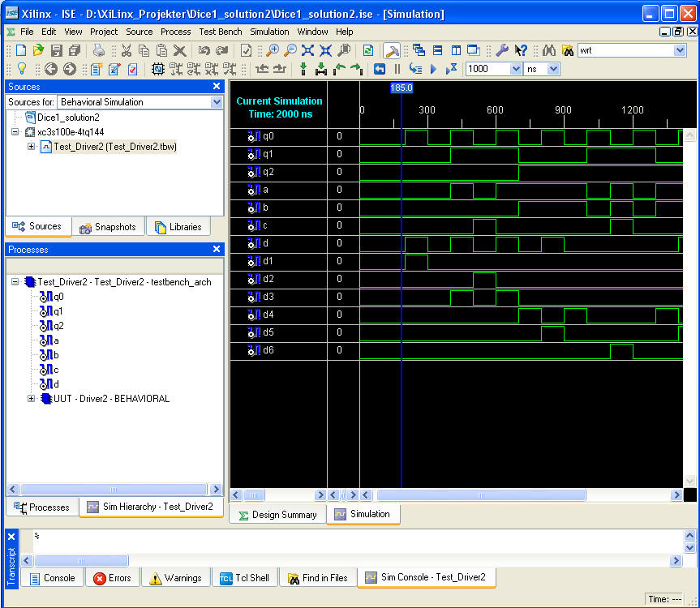Click the waveform horizontal scrollbar thumb

tap(481, 495)
